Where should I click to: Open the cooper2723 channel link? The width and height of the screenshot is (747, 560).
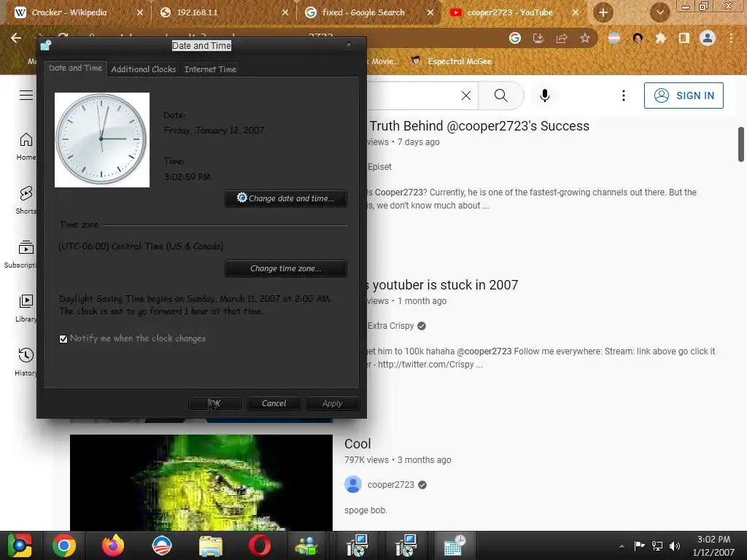click(x=391, y=485)
